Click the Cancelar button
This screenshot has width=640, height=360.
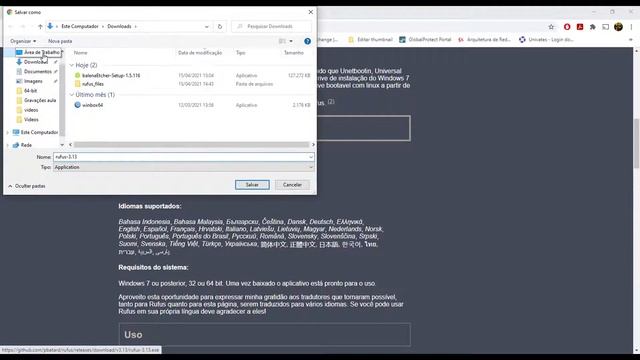coord(292,185)
